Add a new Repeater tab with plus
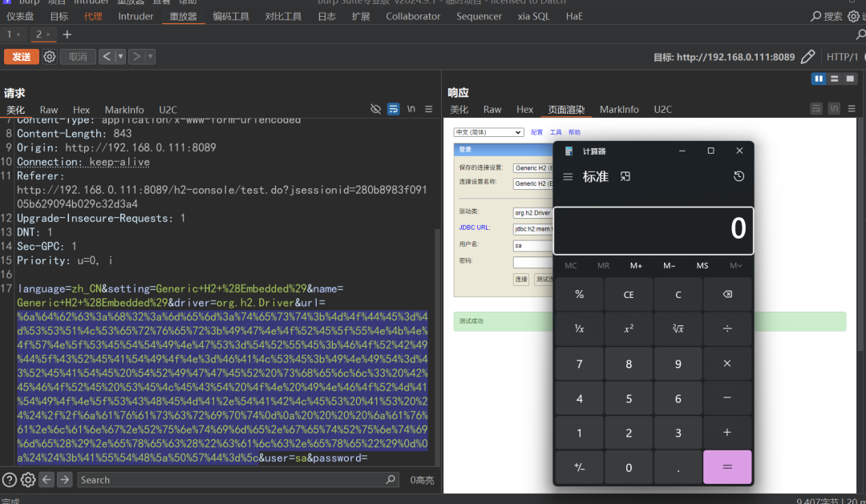Viewport: 866px width, 504px height. pos(67,34)
